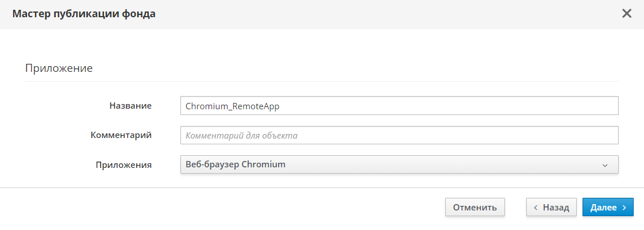Select the Веб-браузер Chromium value
Screen dimensions: 644x230
coord(236,164)
